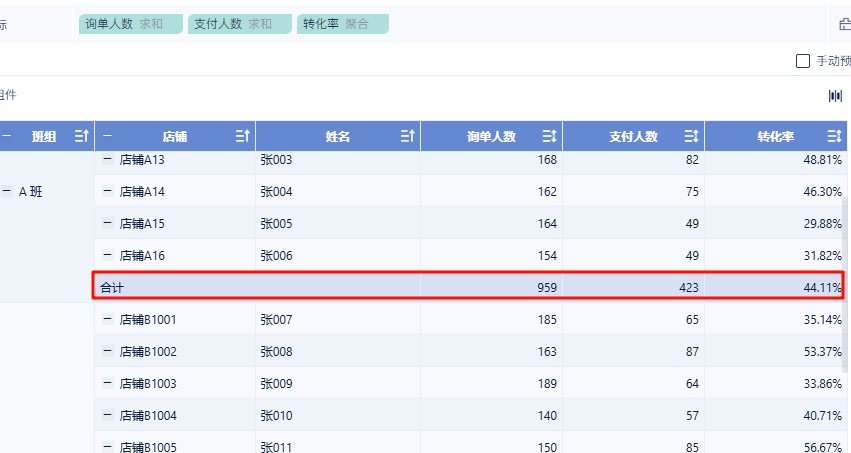Collapse the 店铺A14 row

tap(107, 191)
